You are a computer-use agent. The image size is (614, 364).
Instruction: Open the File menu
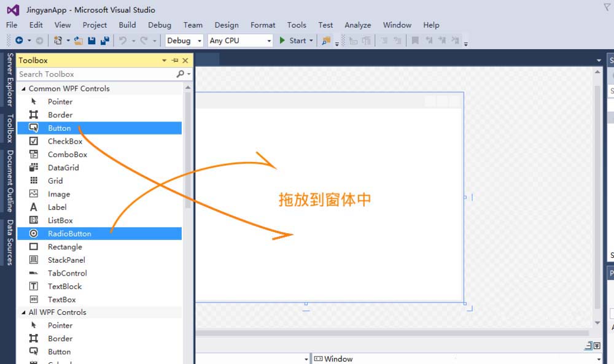[x=12, y=25]
